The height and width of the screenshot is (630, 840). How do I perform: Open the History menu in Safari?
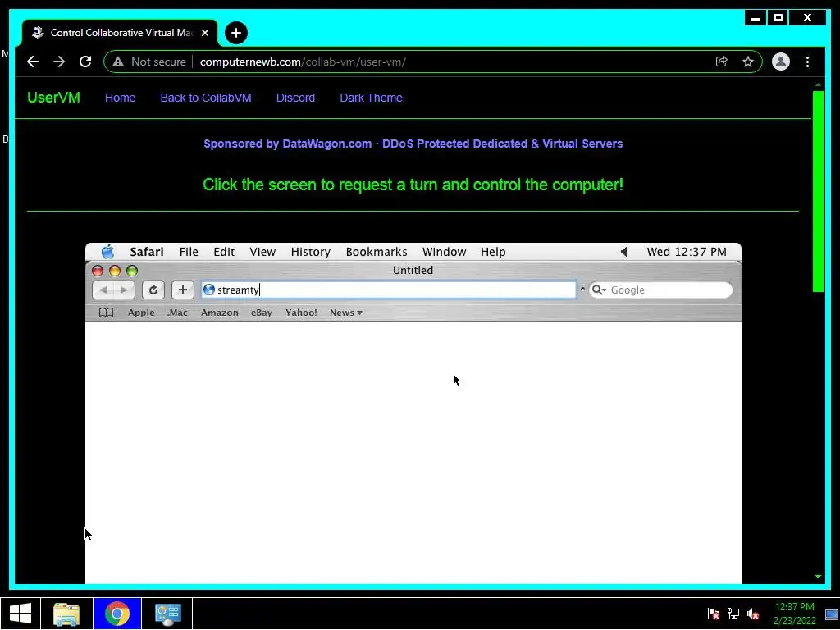pos(311,252)
